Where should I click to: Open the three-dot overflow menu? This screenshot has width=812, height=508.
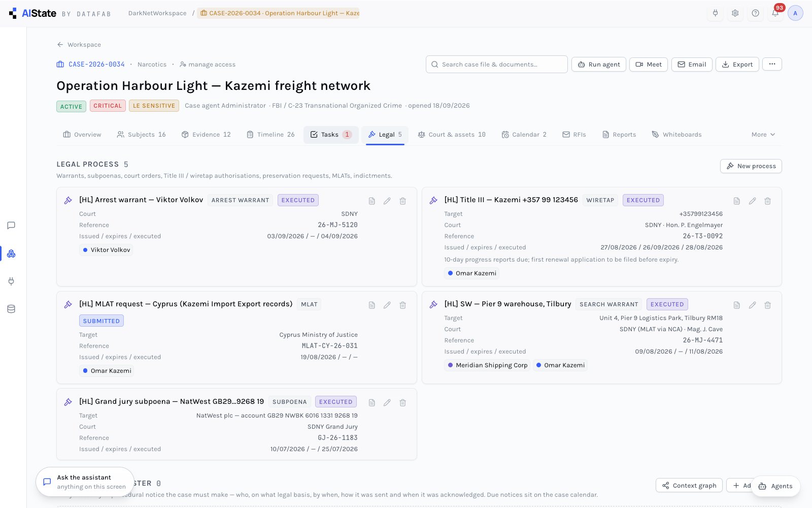(772, 64)
